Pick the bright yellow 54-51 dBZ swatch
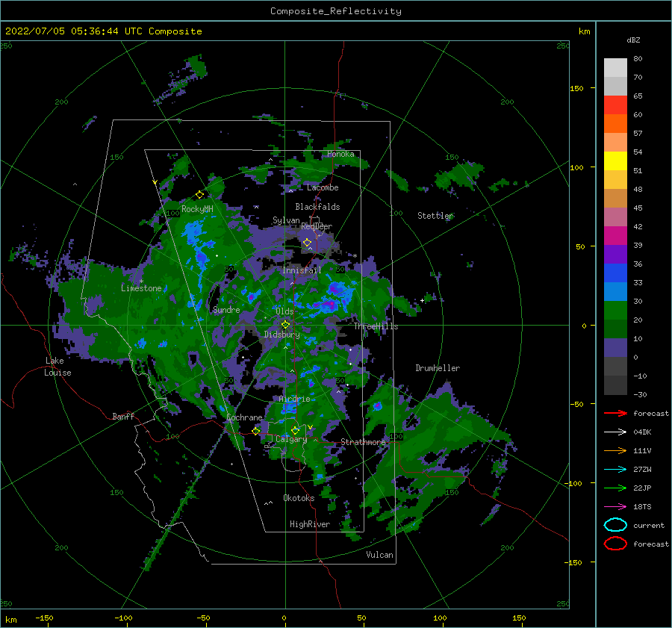 coord(615,161)
